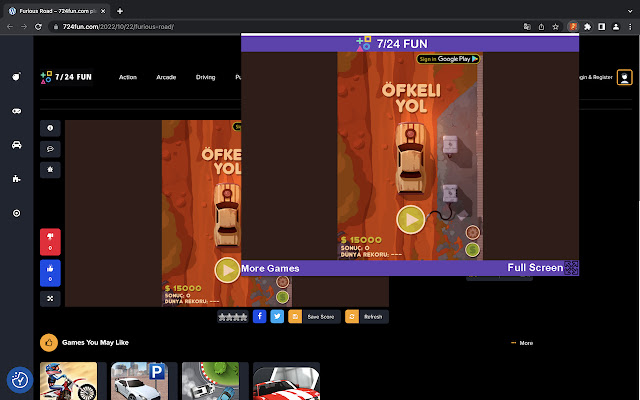Open the comments speech bubble button

click(50, 149)
